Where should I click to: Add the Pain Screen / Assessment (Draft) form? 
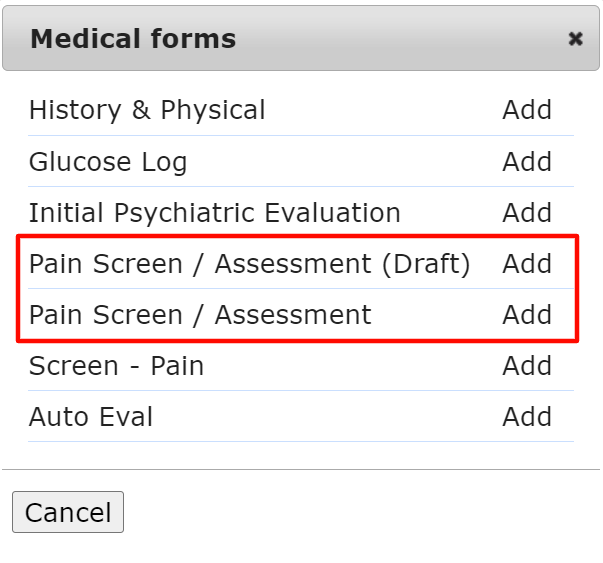tap(527, 264)
